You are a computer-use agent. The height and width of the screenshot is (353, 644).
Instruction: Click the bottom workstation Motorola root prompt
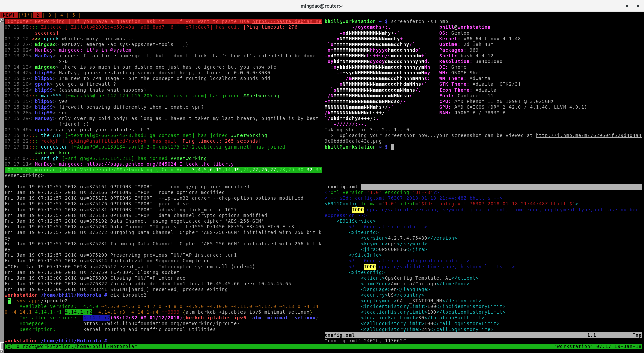(56, 341)
